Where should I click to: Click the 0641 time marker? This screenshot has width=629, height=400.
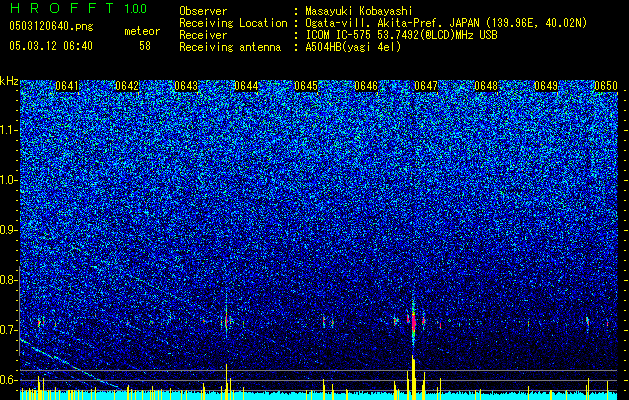pos(67,86)
